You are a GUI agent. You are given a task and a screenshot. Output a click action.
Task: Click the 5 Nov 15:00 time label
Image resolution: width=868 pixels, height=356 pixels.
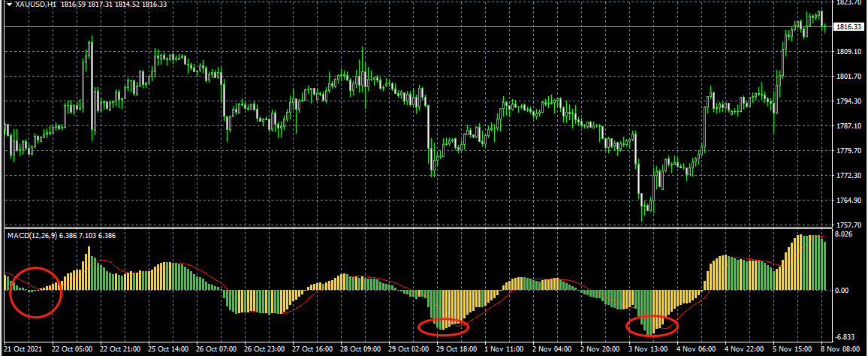[793, 350]
